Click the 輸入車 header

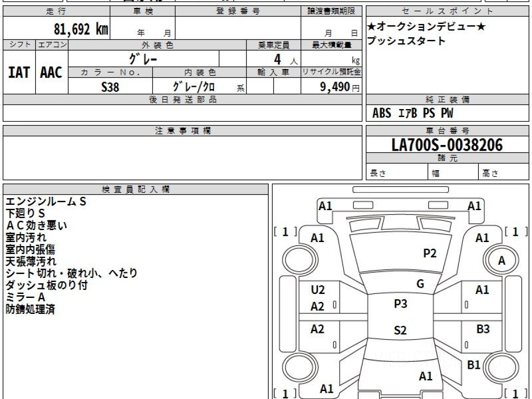pos(274,72)
